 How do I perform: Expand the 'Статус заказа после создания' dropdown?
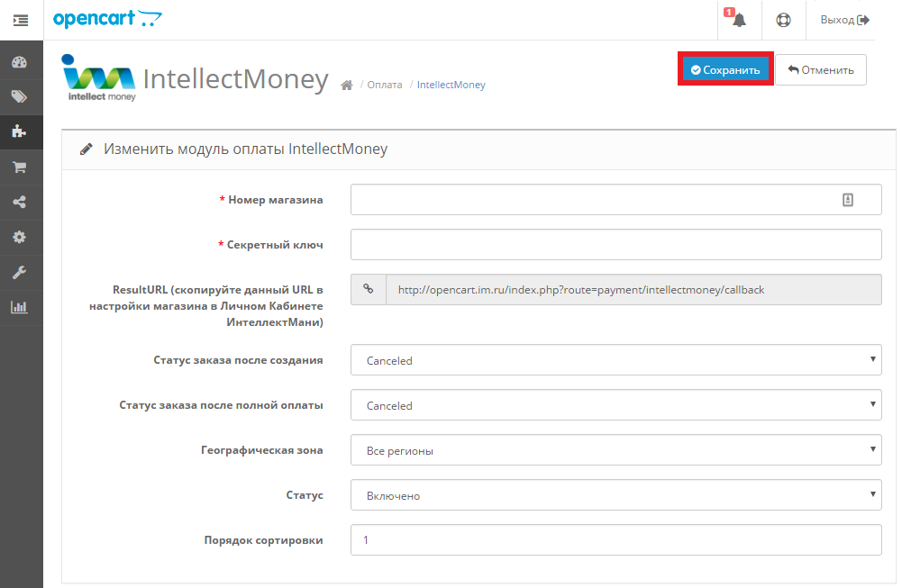(x=615, y=360)
